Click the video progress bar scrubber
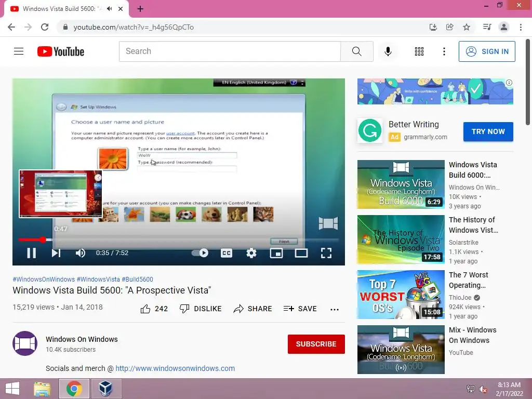Screen dimensions: 532x399 point(43,240)
